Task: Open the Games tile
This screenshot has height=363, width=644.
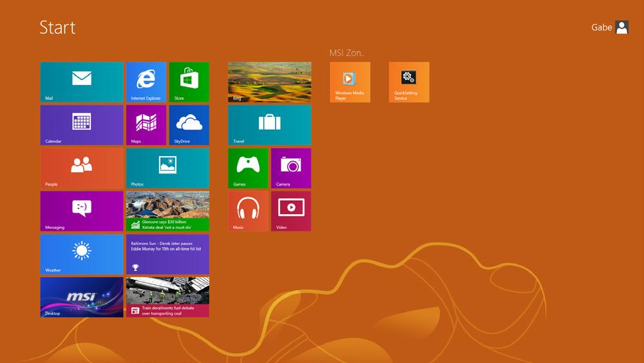Action: tap(248, 168)
